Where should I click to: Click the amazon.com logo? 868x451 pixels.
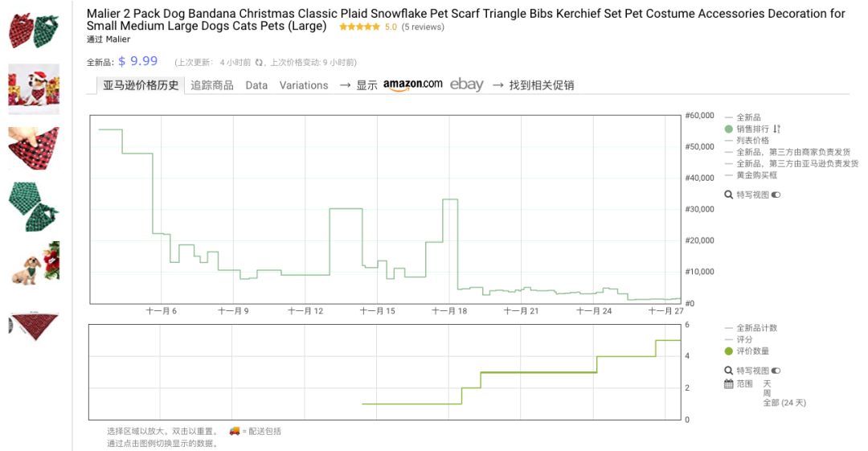(x=412, y=84)
